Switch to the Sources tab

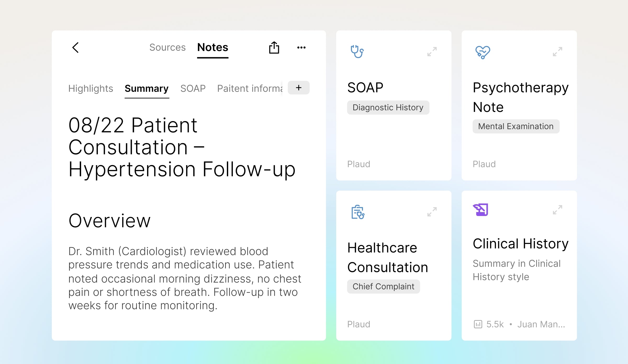[x=167, y=47]
